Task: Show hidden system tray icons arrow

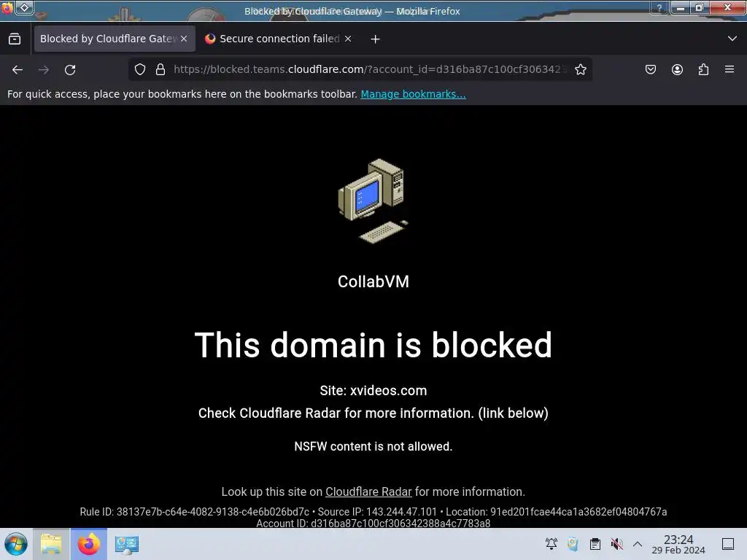Action: coord(638,544)
